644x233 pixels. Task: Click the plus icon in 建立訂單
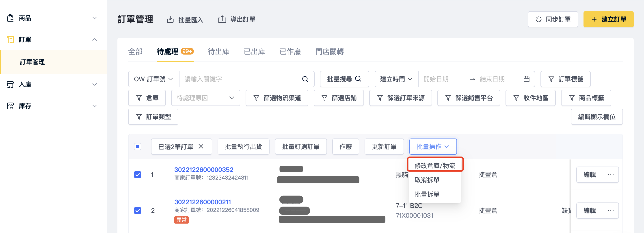click(x=594, y=19)
